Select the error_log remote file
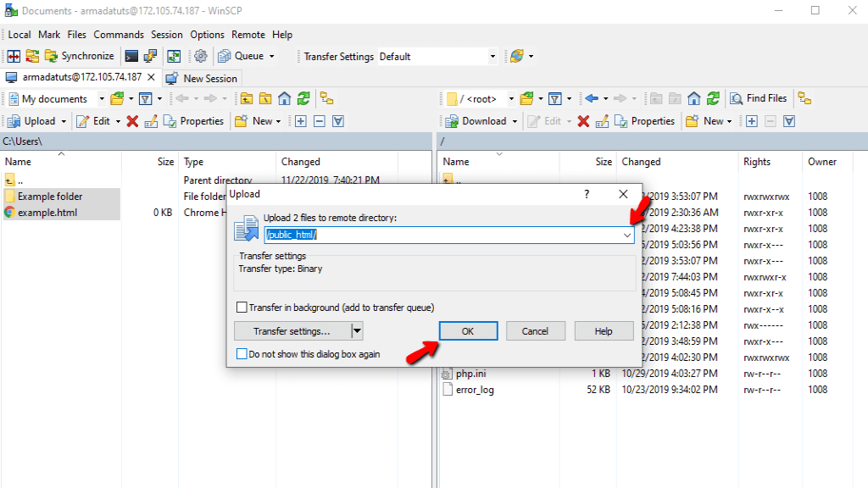 (x=475, y=390)
